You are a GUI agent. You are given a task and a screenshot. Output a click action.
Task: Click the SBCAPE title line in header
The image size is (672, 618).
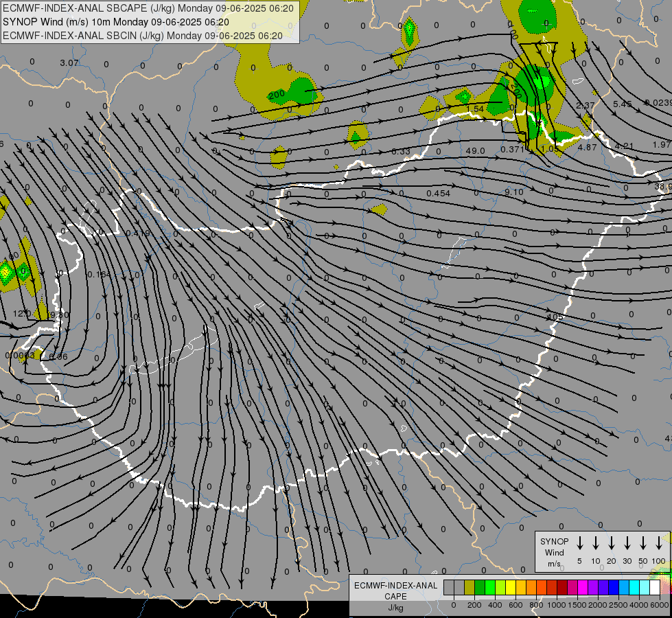(148, 8)
